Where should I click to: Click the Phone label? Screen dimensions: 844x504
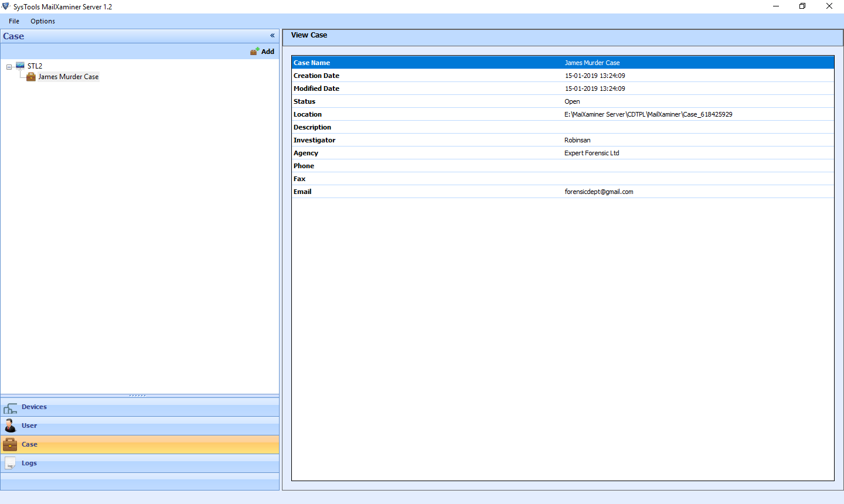pyautogui.click(x=304, y=166)
